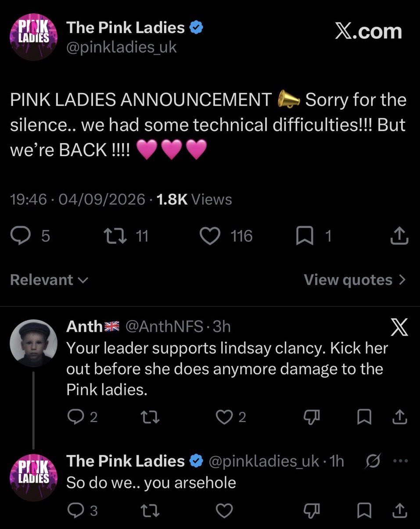
Task: Open @pinkladies_uk handle under the header
Action: pyautogui.click(x=121, y=47)
